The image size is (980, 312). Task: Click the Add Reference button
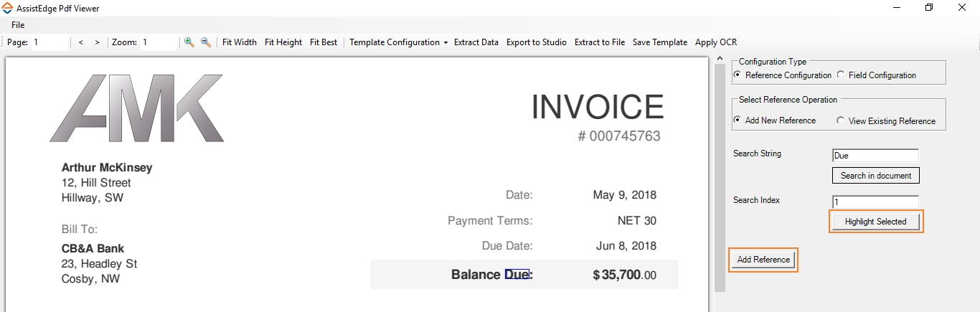[763, 260]
